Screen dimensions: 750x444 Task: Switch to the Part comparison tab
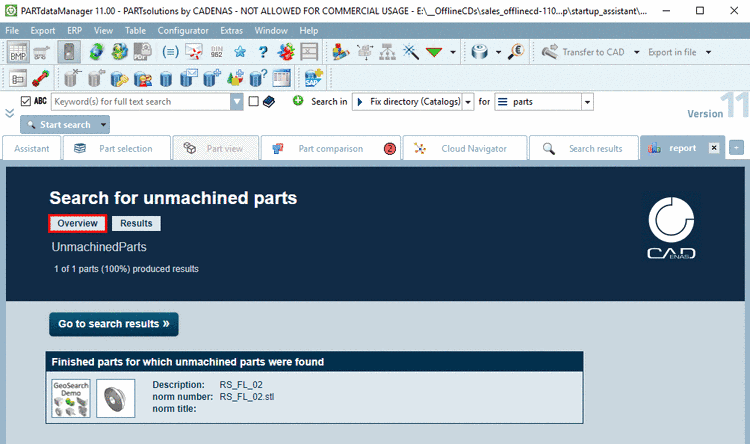331,148
